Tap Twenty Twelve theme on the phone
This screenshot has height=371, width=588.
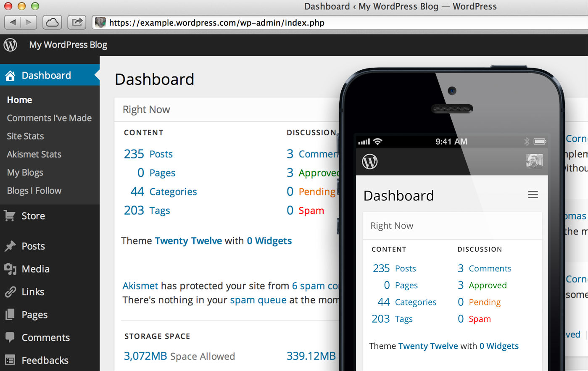[x=428, y=346]
